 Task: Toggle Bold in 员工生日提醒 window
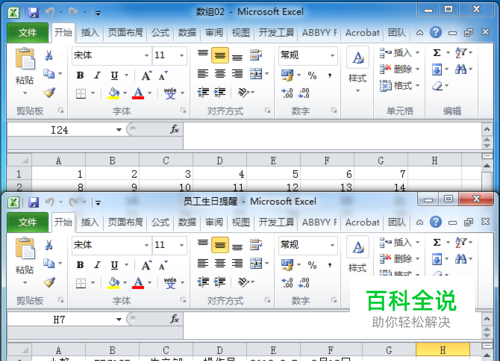80,265
